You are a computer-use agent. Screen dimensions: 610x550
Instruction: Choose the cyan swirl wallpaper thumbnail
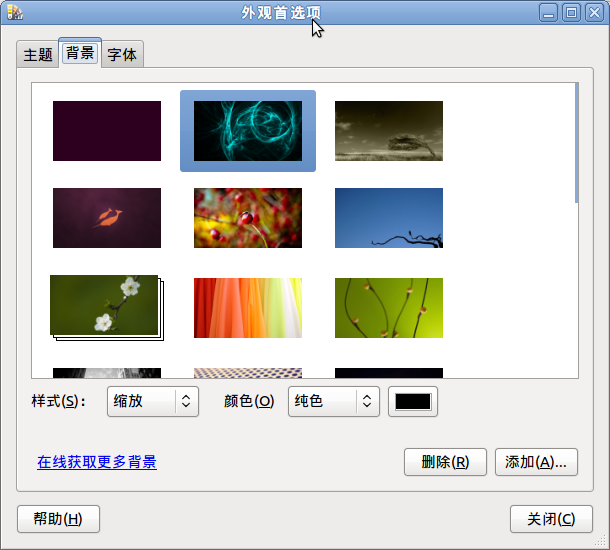(x=248, y=131)
